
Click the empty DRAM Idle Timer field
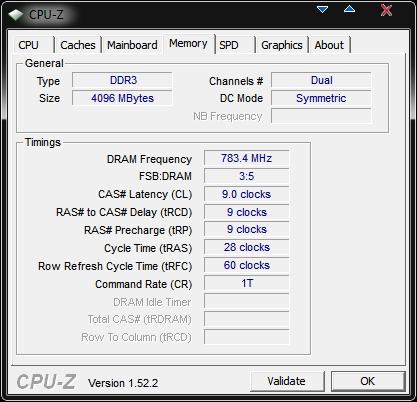(x=247, y=301)
